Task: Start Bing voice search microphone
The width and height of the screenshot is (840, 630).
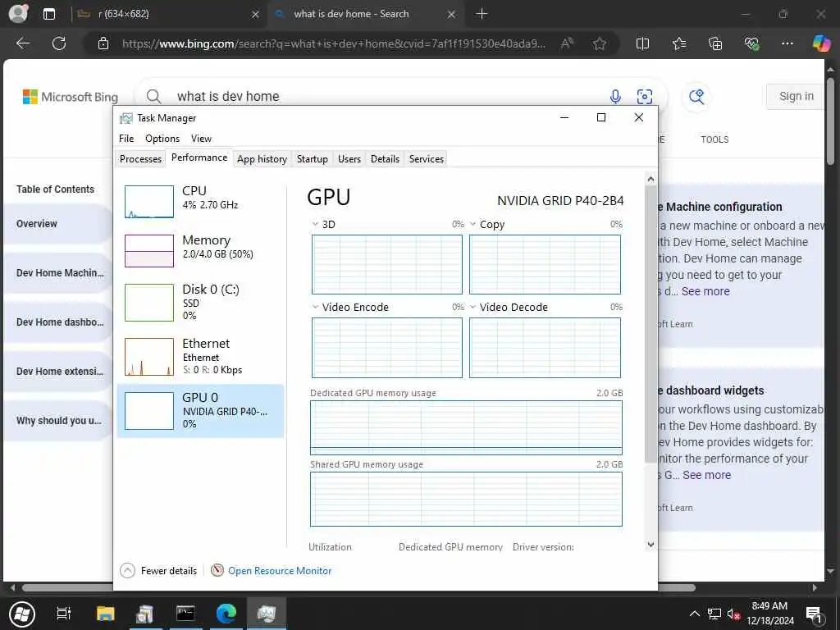Action: click(x=615, y=97)
